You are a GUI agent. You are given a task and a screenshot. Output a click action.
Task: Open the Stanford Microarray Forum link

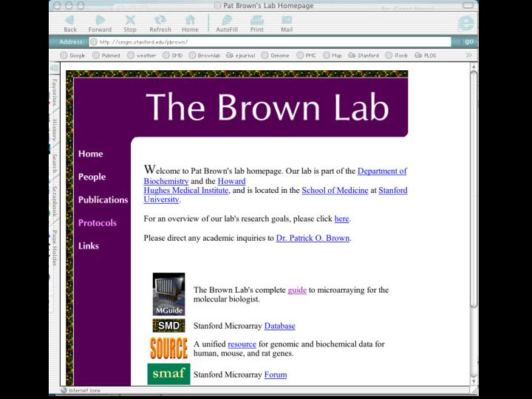tap(276, 375)
